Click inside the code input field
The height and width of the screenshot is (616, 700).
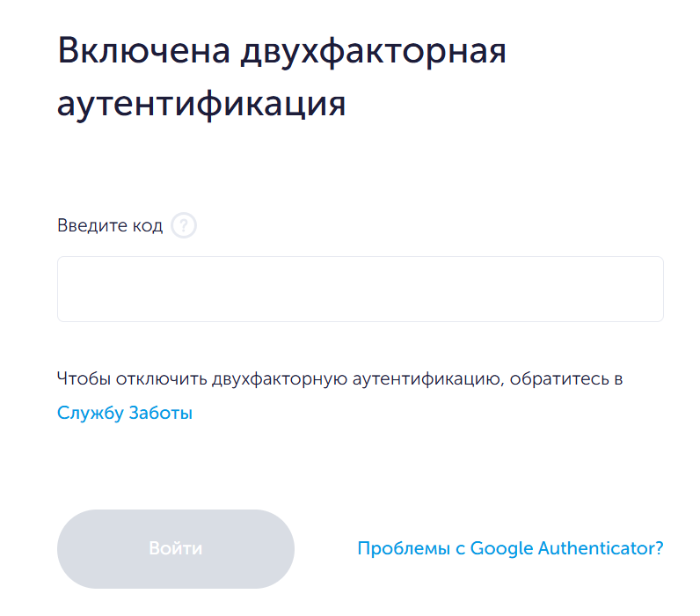click(360, 289)
